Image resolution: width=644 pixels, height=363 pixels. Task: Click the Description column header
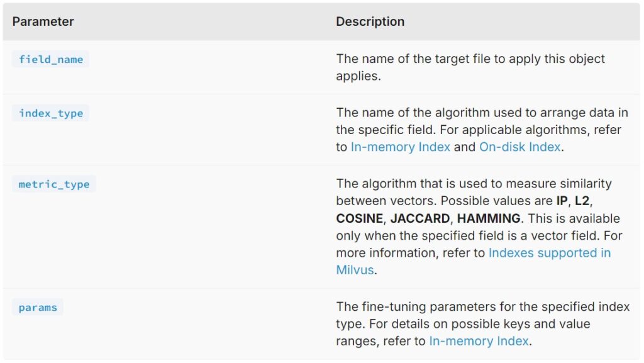tap(370, 21)
